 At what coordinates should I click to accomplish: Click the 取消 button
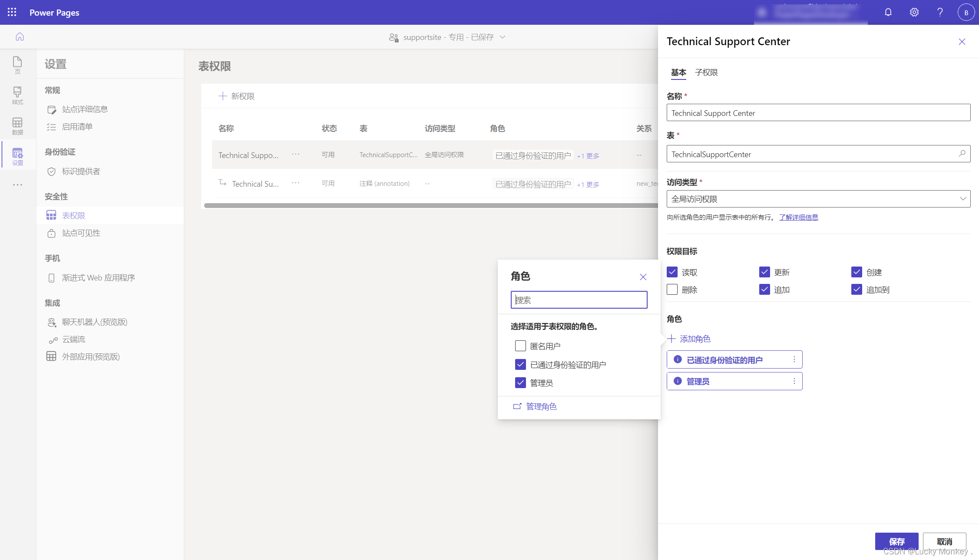click(944, 541)
